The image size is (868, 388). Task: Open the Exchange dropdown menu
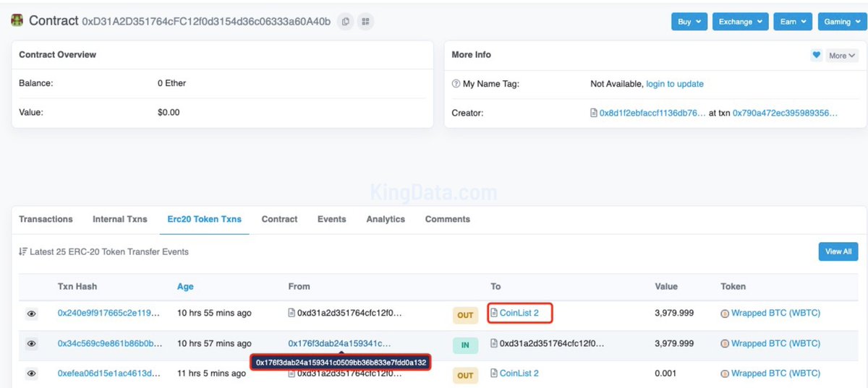[740, 22]
